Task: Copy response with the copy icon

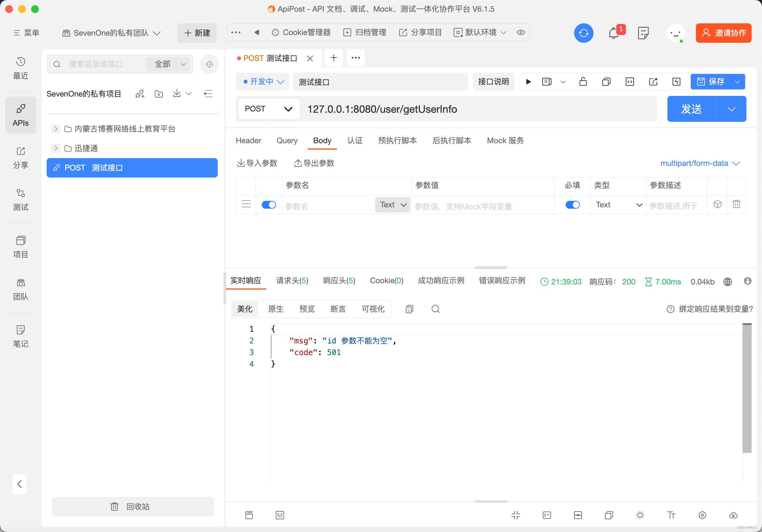Action: 409,309
